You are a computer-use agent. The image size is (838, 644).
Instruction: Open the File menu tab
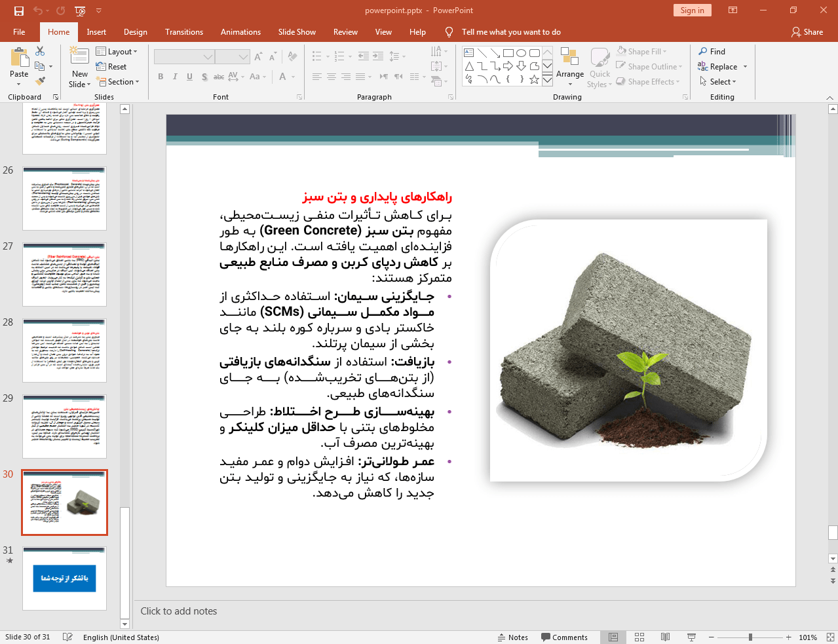(19, 31)
